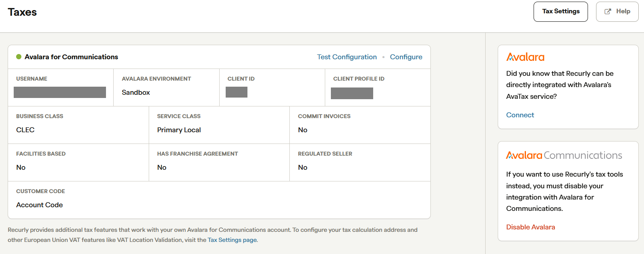The width and height of the screenshot is (644, 254).
Task: Click the green status dot next to Avalara
Action: [x=19, y=57]
